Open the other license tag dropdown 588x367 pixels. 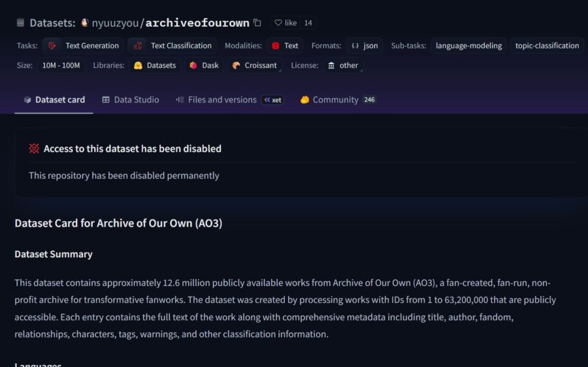click(x=343, y=65)
